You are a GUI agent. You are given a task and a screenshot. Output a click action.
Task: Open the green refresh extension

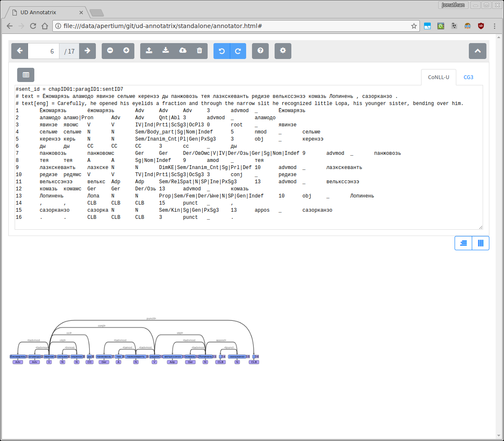[x=441, y=26]
